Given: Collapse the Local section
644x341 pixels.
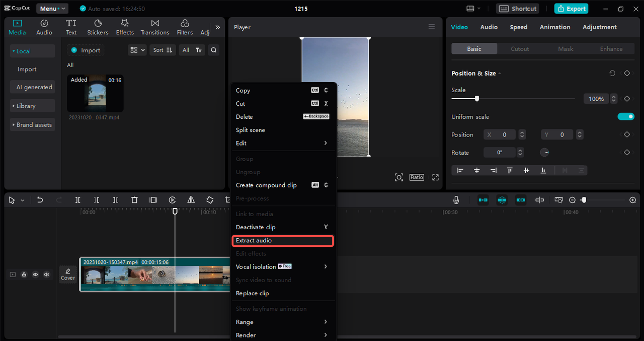Looking at the screenshot, I should [33, 51].
